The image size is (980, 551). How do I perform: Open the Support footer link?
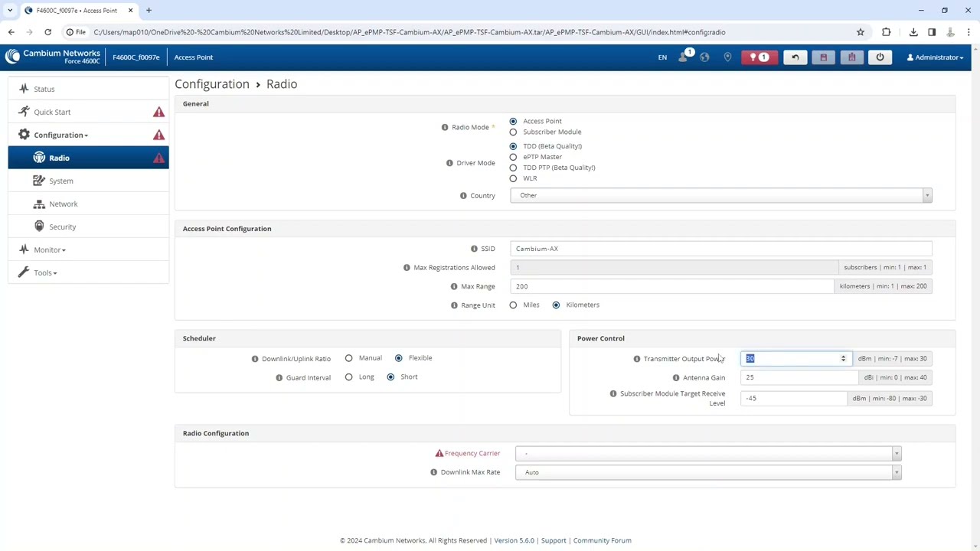tap(554, 540)
